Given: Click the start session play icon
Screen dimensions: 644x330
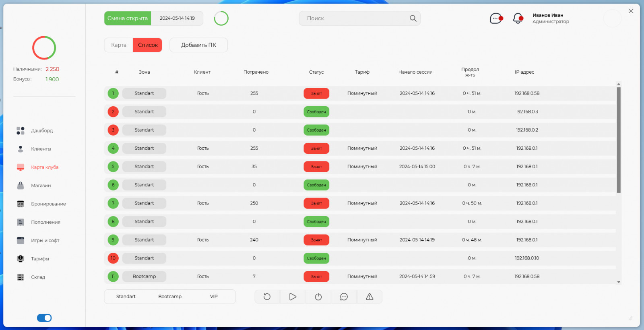Looking at the screenshot, I should click(x=293, y=297).
